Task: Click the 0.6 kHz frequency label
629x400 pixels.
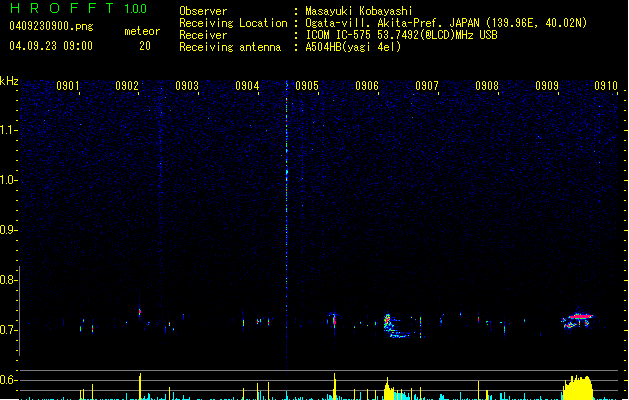Action: pyautogui.click(x=9, y=380)
